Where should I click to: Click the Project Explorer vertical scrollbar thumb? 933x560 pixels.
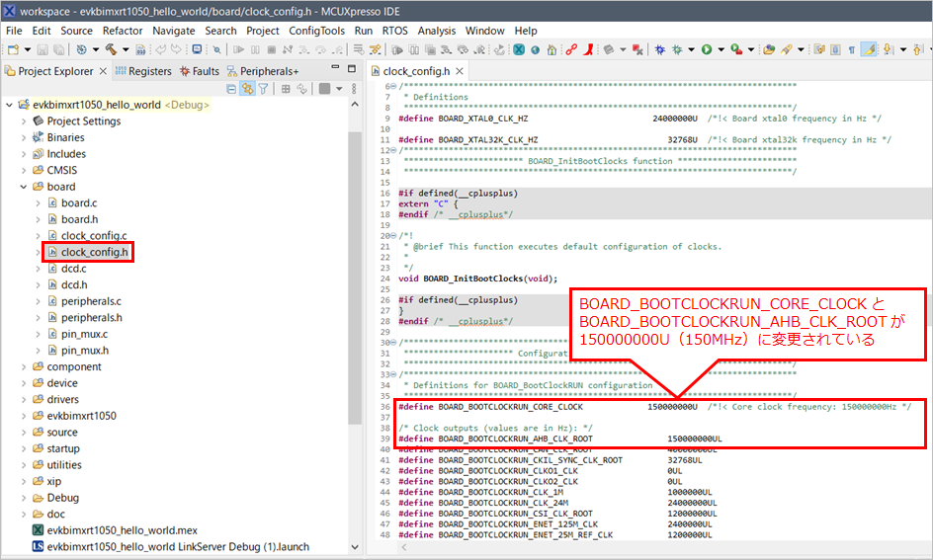click(x=355, y=278)
